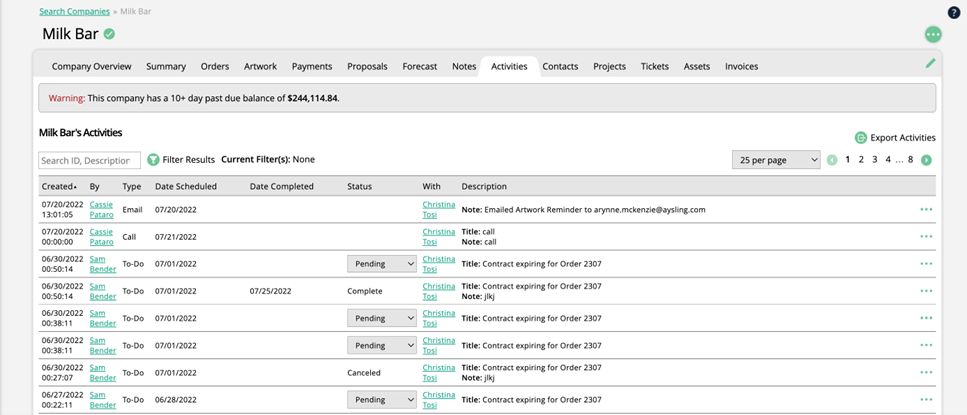Click the Date Completed column header
Screen dimensions: 967x415
[x=282, y=186]
